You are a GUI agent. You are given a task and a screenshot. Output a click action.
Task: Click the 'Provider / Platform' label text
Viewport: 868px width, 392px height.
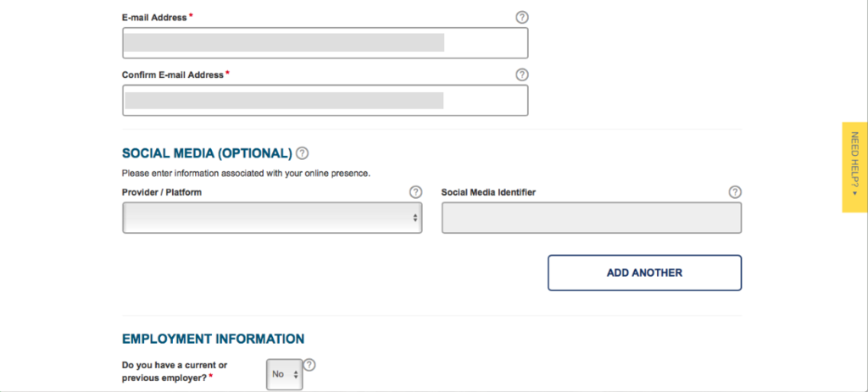[x=162, y=192]
